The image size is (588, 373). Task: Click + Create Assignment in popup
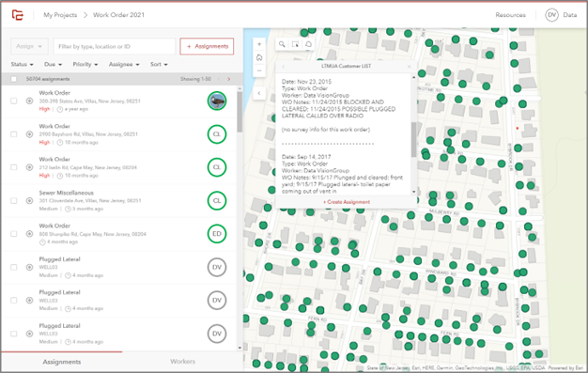click(x=347, y=202)
